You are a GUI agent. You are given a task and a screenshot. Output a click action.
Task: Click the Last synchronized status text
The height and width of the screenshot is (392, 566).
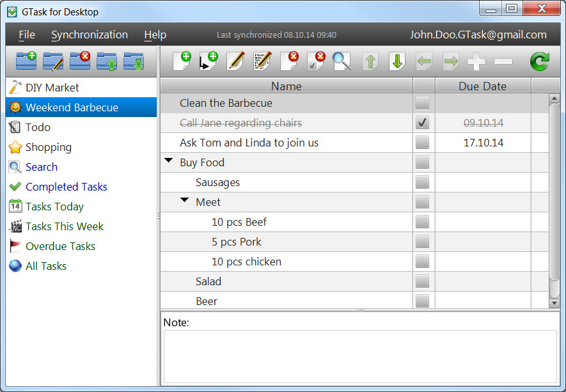click(x=276, y=35)
